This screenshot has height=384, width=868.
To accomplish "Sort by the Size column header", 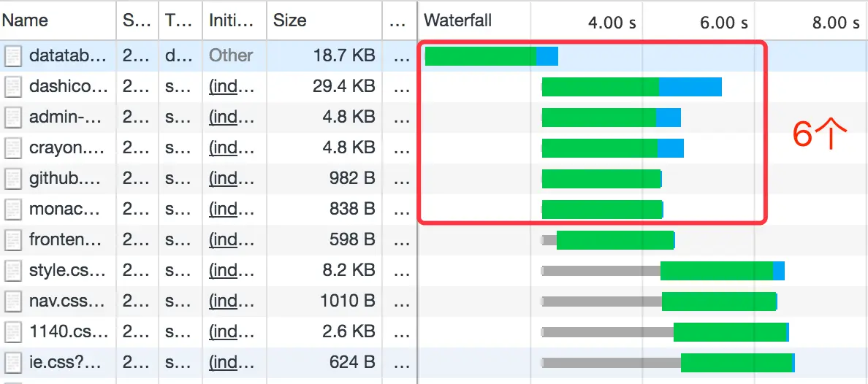I will tap(289, 20).
